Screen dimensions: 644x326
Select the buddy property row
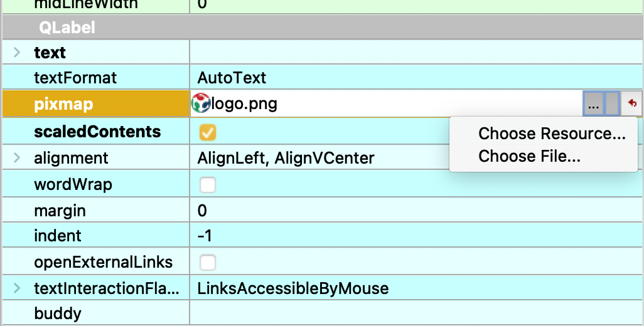point(322,313)
